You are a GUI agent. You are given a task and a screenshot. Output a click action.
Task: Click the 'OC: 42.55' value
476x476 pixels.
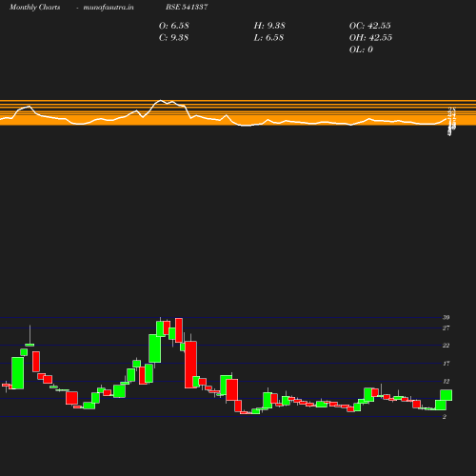(370, 26)
